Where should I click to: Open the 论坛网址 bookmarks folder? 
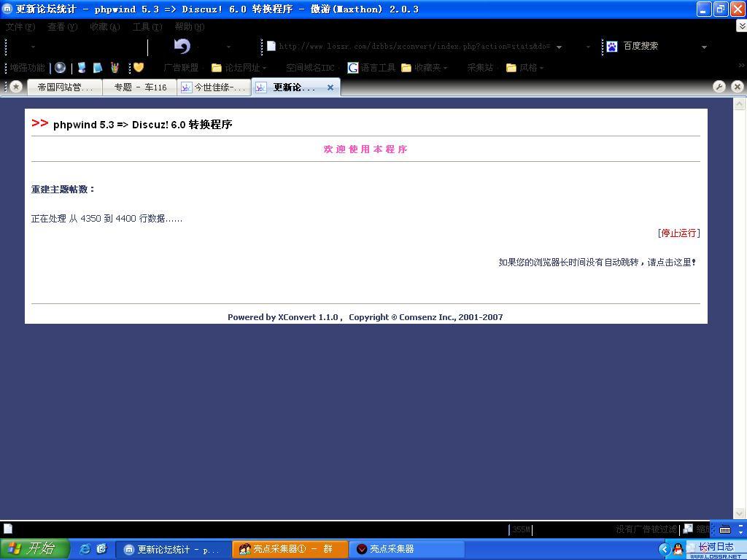point(239,68)
